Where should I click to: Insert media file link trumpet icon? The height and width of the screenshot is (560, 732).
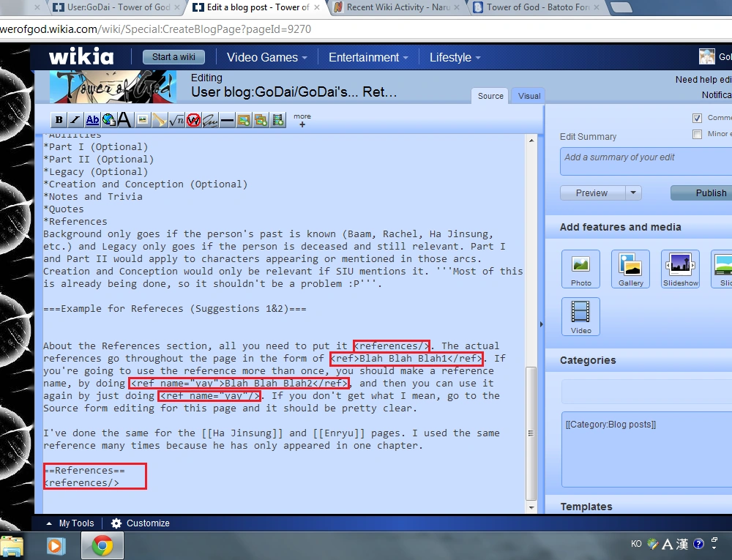pos(159,120)
